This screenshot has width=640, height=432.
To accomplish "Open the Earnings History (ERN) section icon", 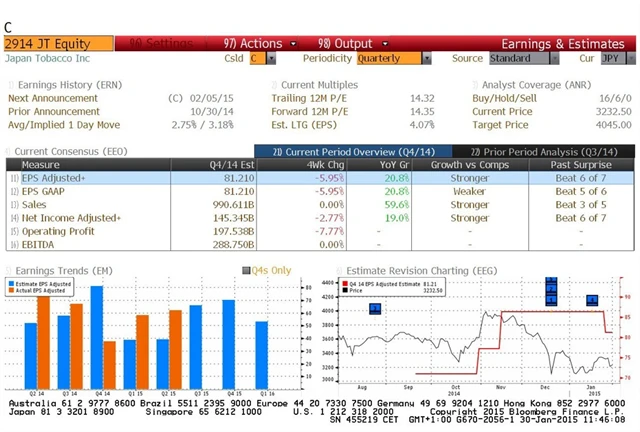I will 8,85.
